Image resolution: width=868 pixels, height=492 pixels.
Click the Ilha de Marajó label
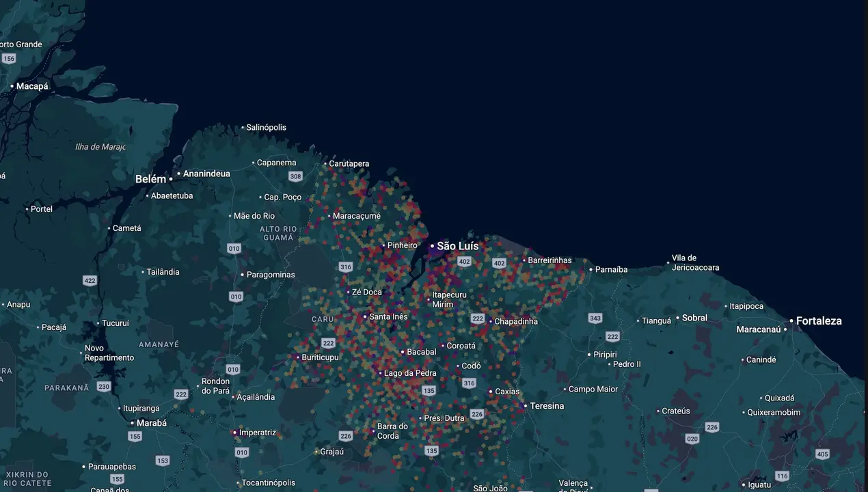(100, 147)
